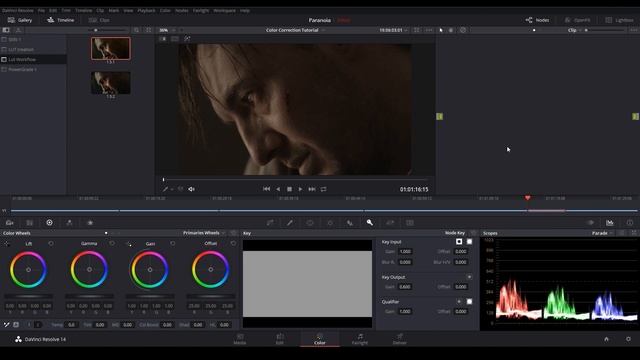Open the Sizing palette
This screenshot has width=640, height=360.
coord(390,222)
